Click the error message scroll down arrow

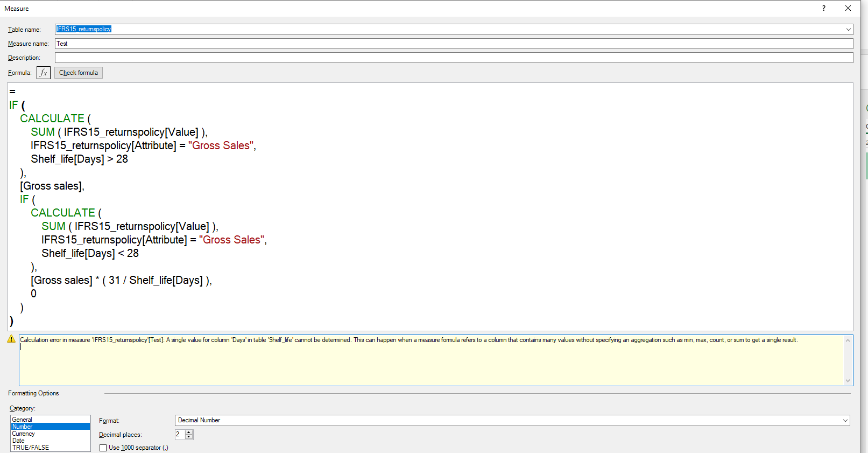(x=848, y=381)
